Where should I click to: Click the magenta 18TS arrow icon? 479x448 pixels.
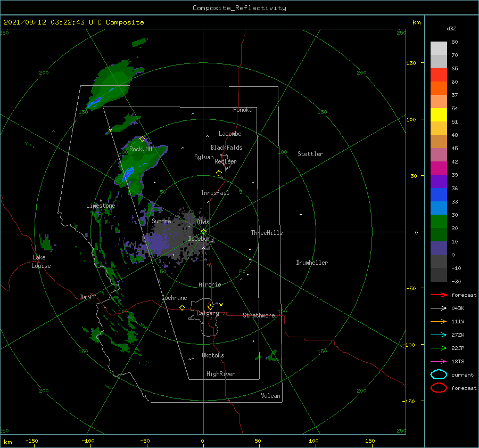click(x=439, y=362)
